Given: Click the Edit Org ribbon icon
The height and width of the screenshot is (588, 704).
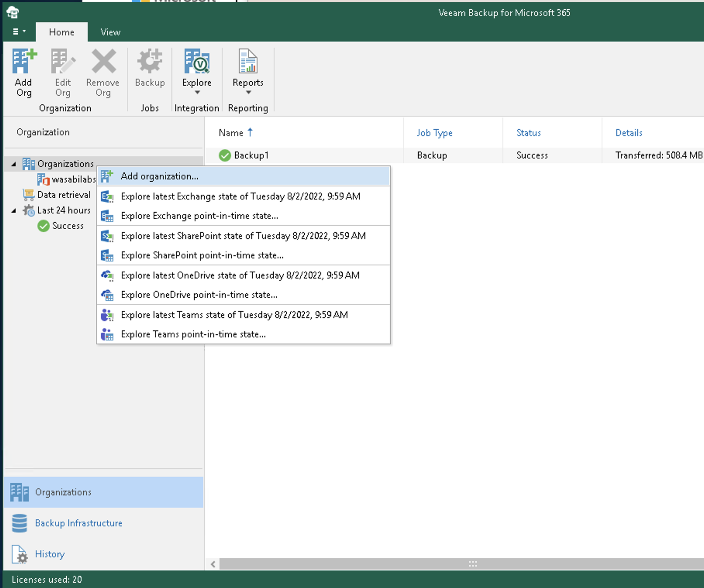Looking at the screenshot, I should click(63, 61).
